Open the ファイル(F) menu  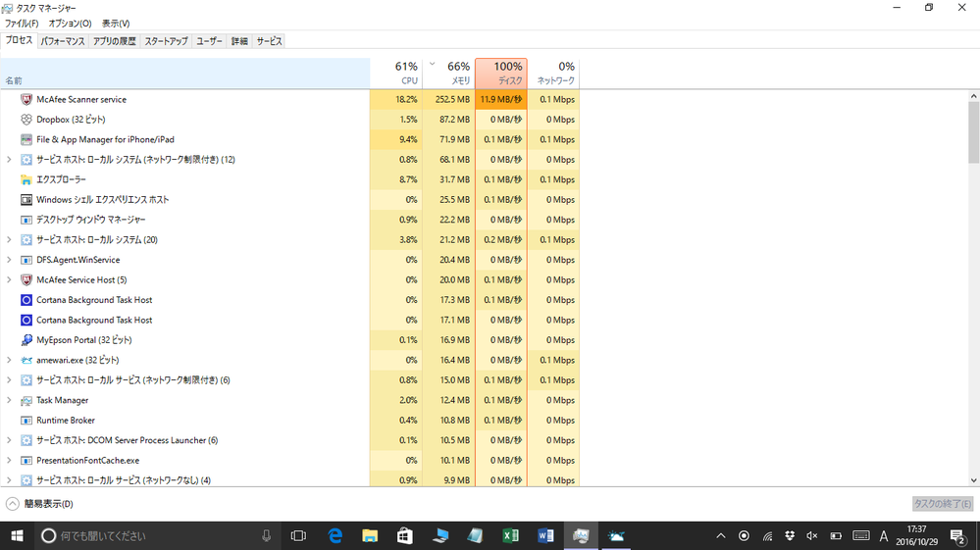point(22,24)
